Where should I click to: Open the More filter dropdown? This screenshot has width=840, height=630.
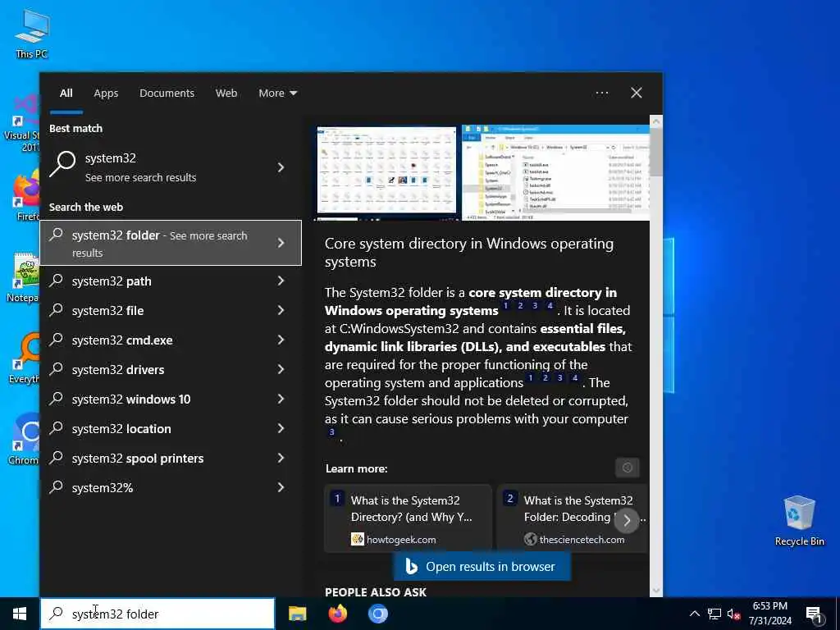pos(277,94)
